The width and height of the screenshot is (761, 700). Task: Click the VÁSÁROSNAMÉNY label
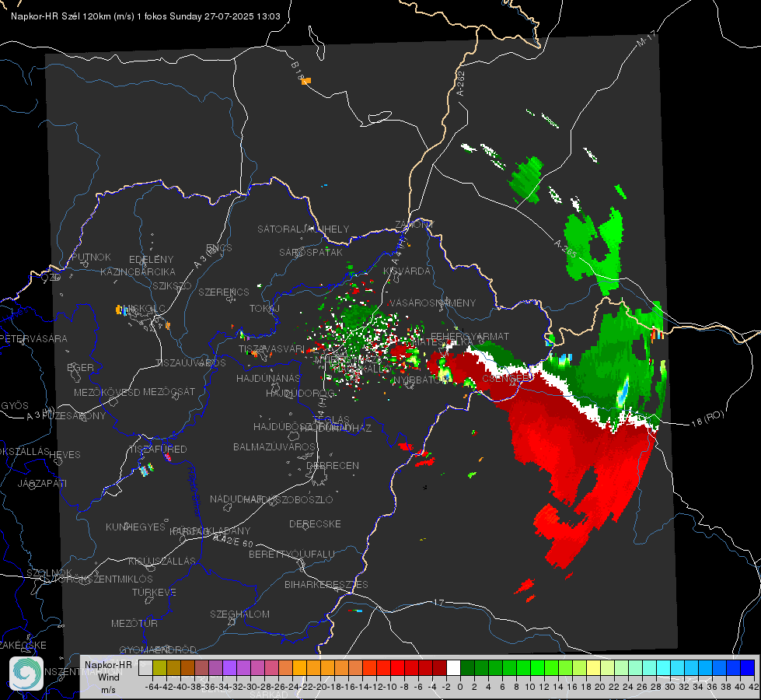coord(432,303)
